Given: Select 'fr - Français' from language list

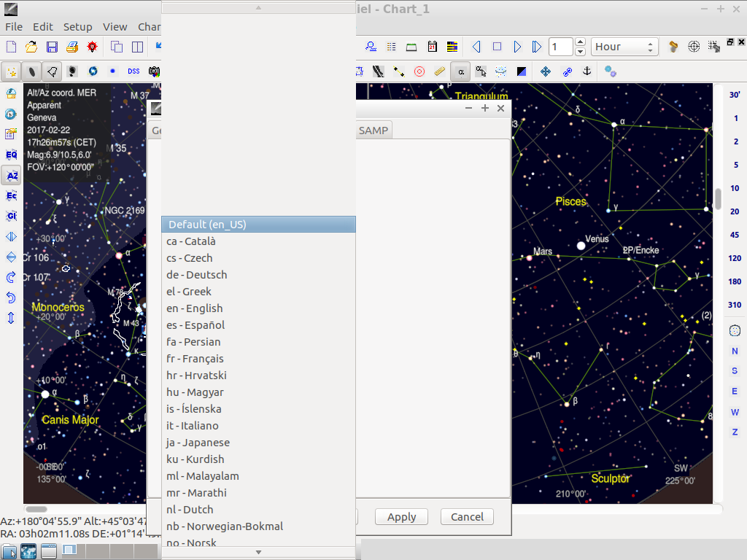Looking at the screenshot, I should [259, 359].
